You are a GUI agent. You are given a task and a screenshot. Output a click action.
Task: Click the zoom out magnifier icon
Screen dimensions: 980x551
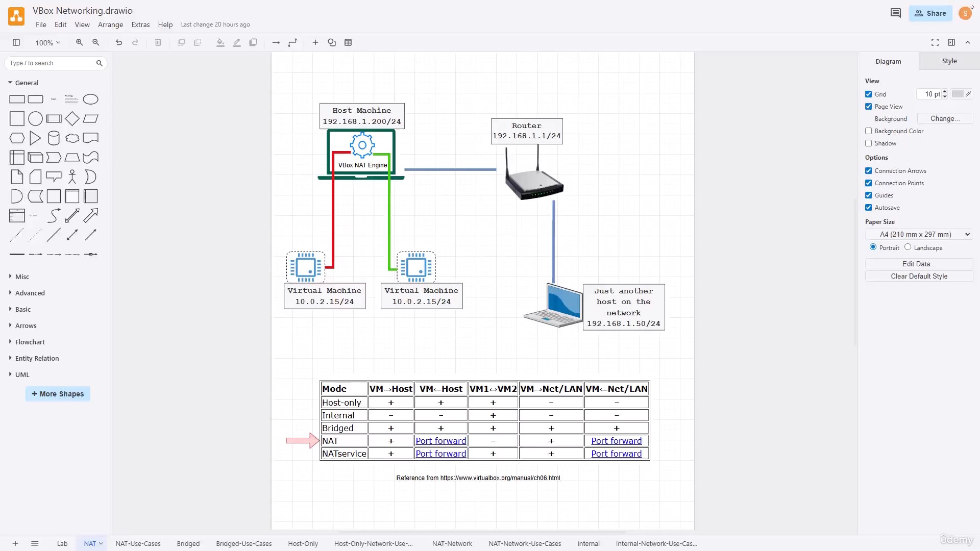(x=96, y=43)
